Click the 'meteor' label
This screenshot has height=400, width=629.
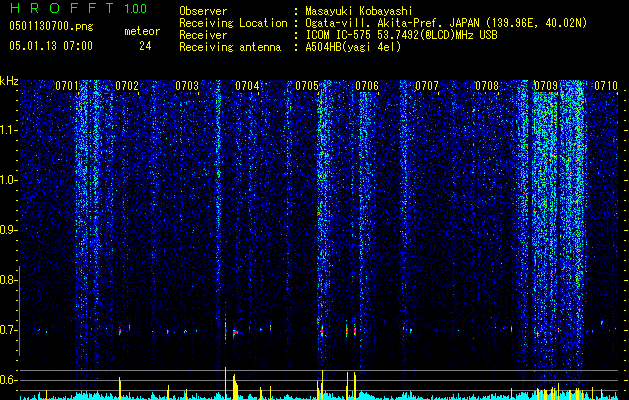coord(142,31)
